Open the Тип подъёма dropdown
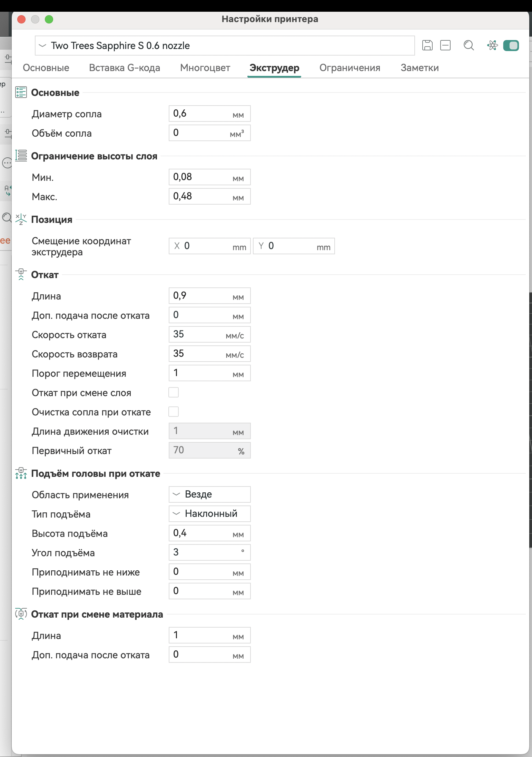532x757 pixels. click(209, 514)
